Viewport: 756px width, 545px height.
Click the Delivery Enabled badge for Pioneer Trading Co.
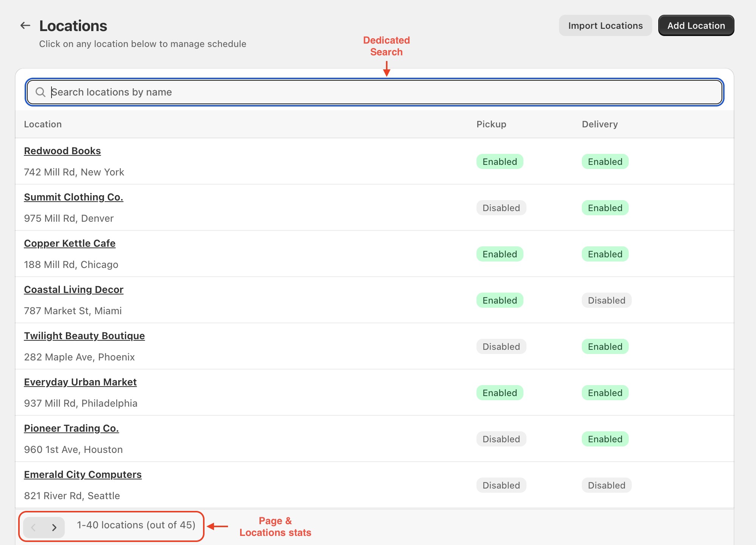(x=605, y=439)
